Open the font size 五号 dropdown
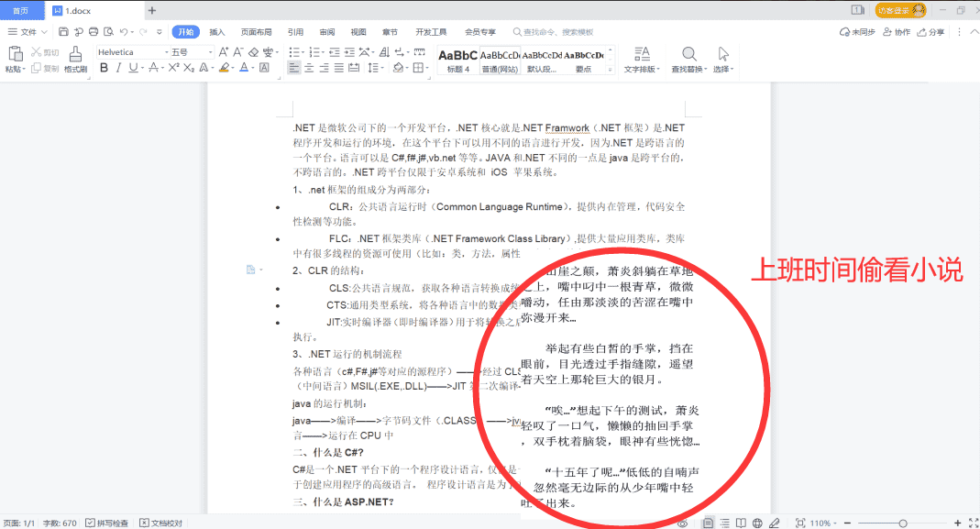This screenshot has height=529, width=980. tap(210, 52)
